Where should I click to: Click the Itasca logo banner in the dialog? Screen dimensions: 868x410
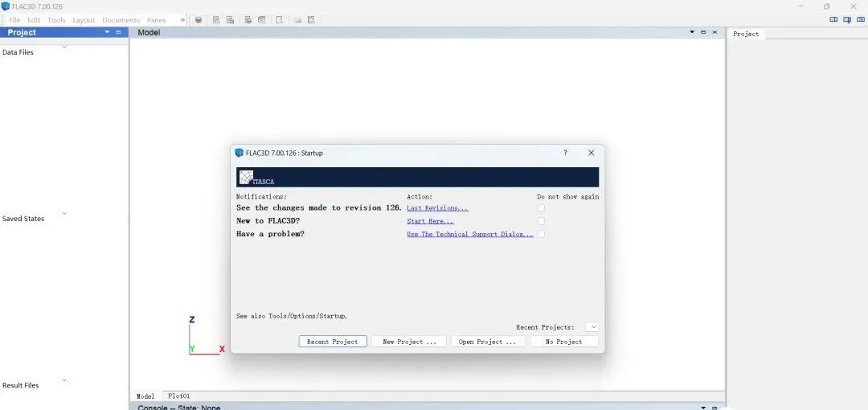417,178
